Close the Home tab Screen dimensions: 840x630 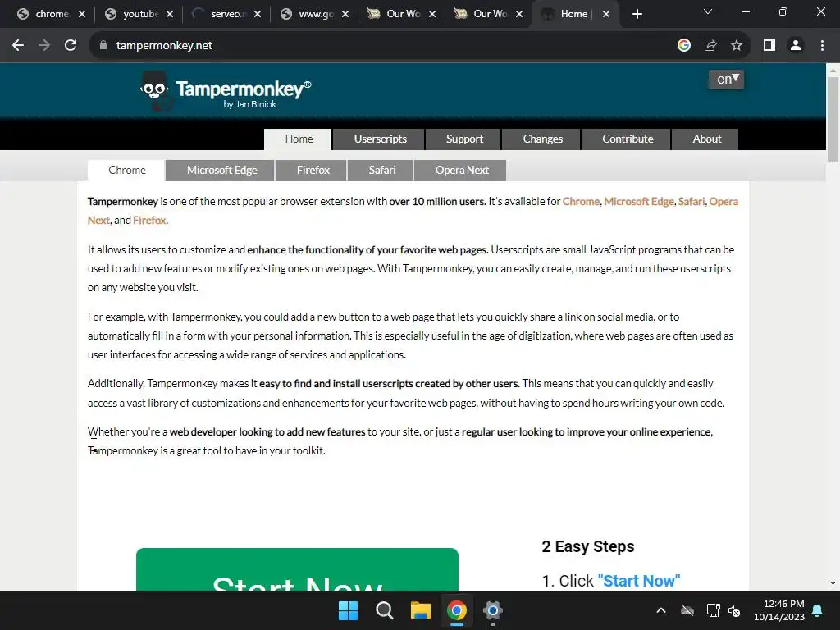(x=606, y=15)
